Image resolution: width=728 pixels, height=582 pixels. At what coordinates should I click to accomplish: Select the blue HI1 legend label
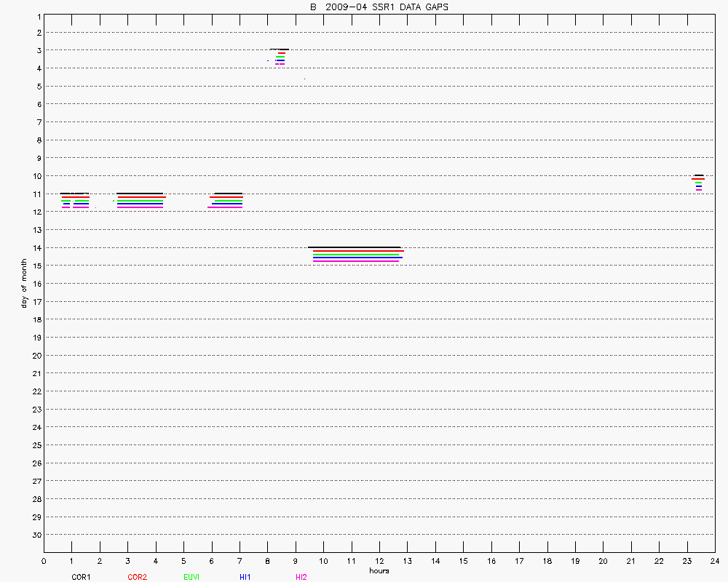point(245,577)
